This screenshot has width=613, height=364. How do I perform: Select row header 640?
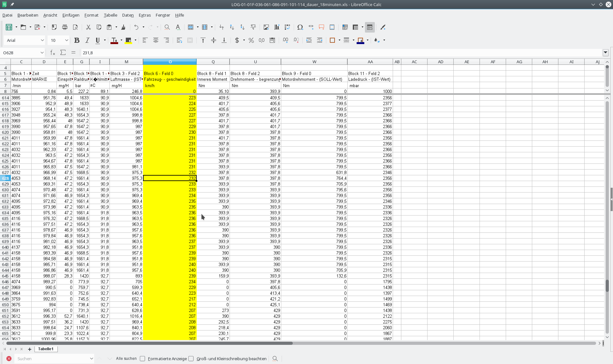(5, 247)
